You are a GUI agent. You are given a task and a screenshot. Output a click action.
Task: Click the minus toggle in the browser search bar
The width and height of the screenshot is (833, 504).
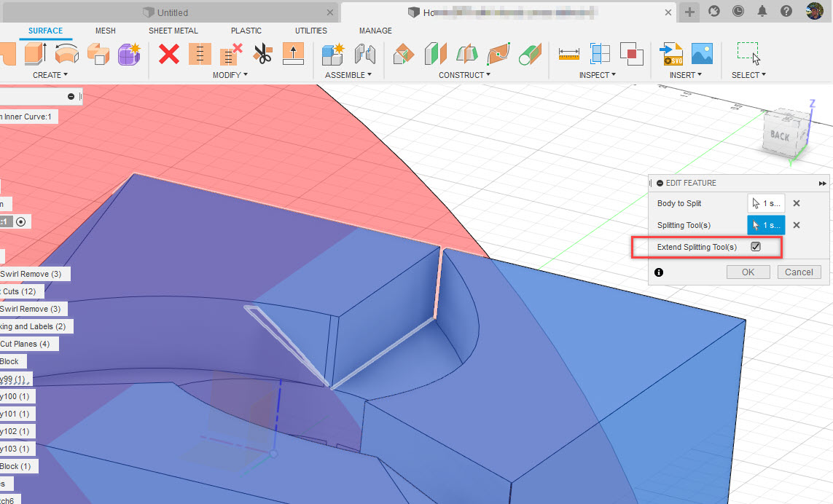click(71, 95)
